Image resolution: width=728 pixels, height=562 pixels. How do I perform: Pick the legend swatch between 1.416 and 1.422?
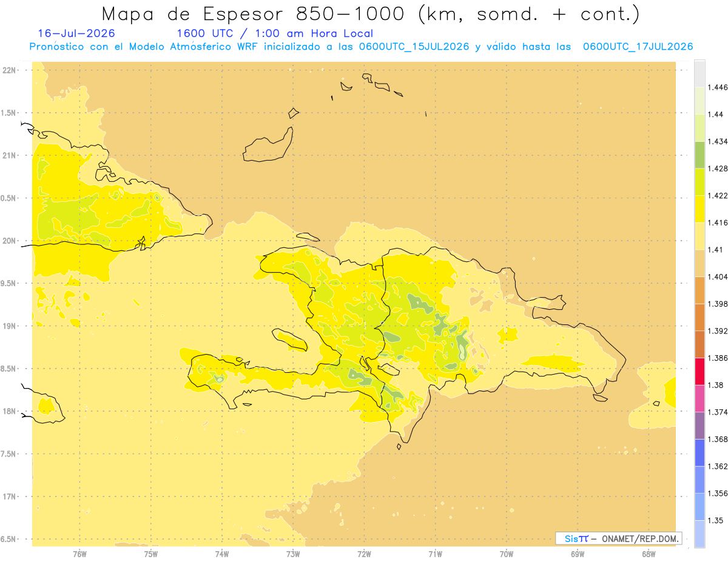699,209
